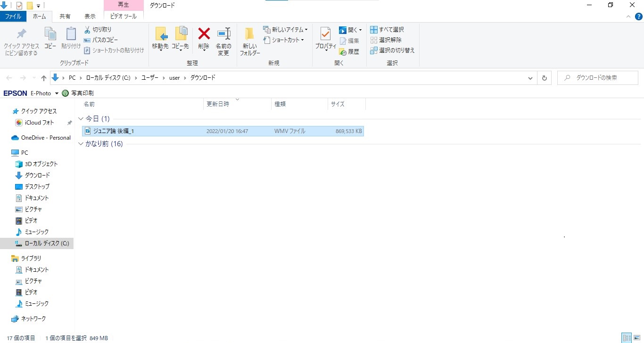Click the Edit (編集) ribbon button
The width and height of the screenshot is (644, 343).
[x=349, y=41]
